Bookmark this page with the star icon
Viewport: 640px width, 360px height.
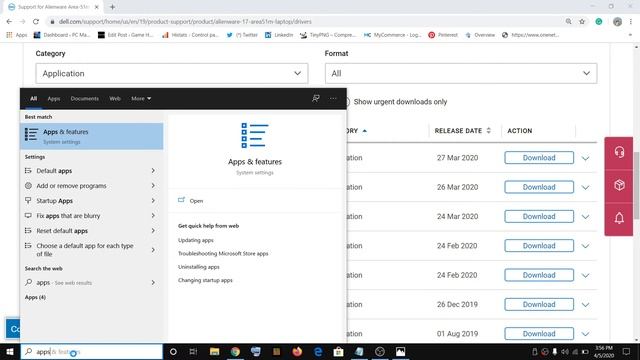click(582, 22)
